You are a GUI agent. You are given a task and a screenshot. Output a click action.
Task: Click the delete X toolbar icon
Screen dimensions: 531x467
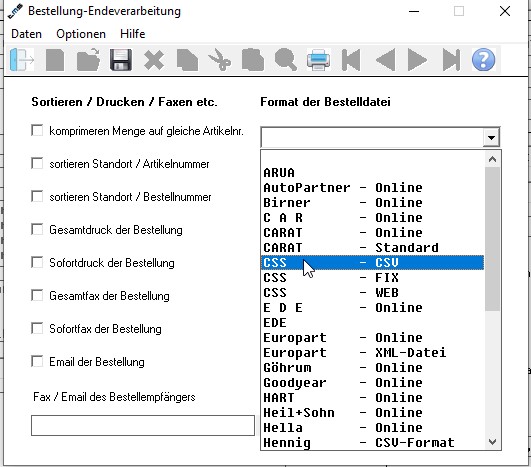(x=154, y=60)
